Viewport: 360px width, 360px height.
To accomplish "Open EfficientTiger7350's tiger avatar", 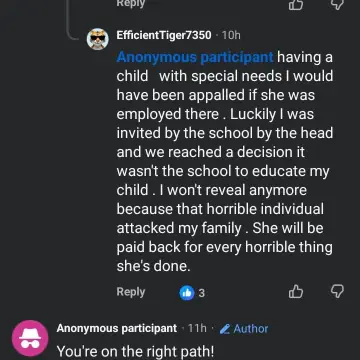I will coord(98,39).
